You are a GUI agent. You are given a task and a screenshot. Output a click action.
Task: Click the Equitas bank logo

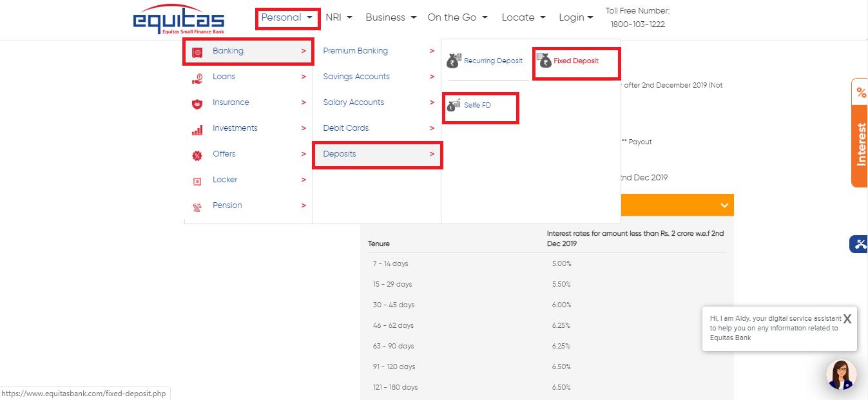[178, 20]
